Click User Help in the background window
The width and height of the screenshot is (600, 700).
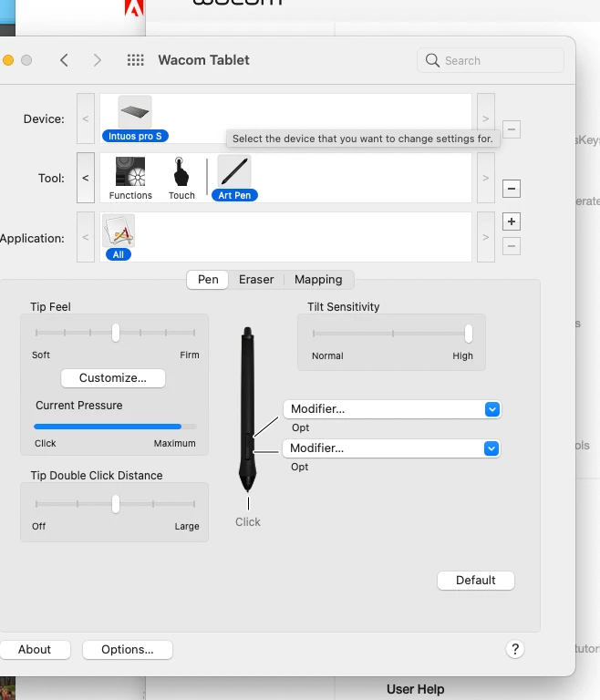(x=416, y=689)
